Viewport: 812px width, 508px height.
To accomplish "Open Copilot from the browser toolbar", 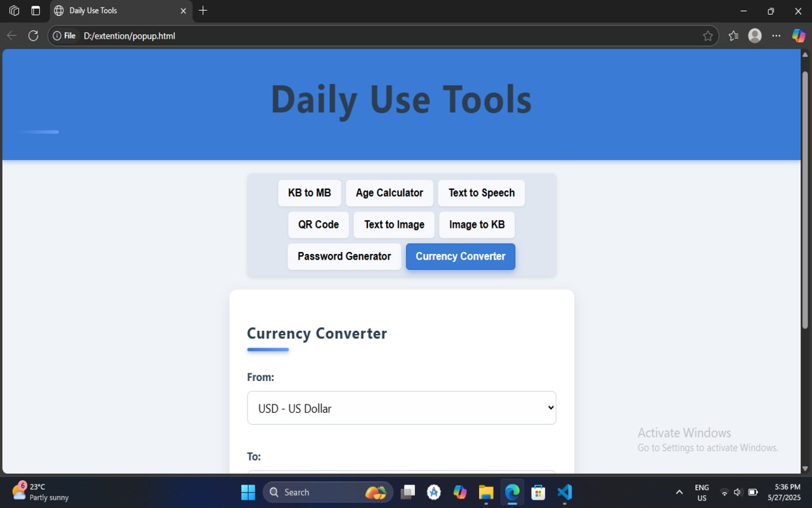I will pyautogui.click(x=798, y=36).
